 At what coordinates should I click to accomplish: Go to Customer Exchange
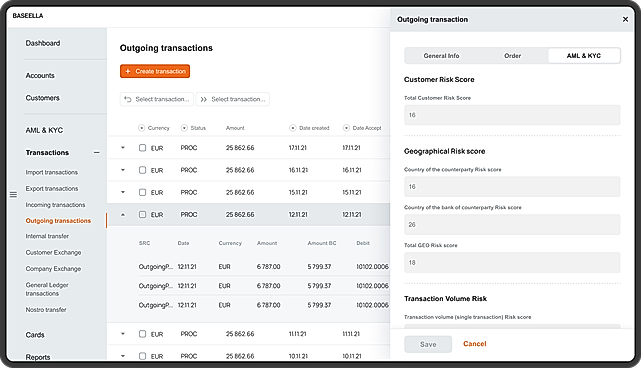click(54, 252)
